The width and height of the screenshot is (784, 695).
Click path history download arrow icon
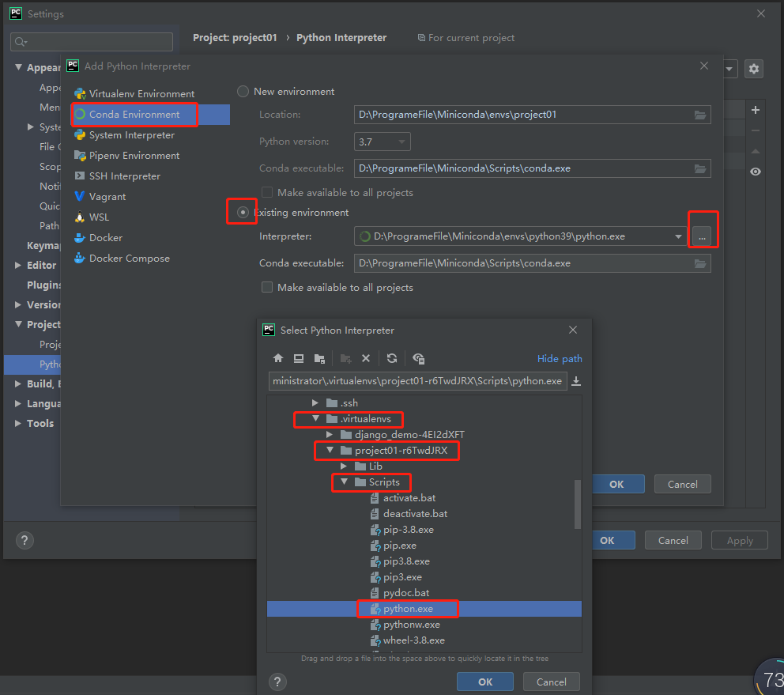[x=576, y=381]
